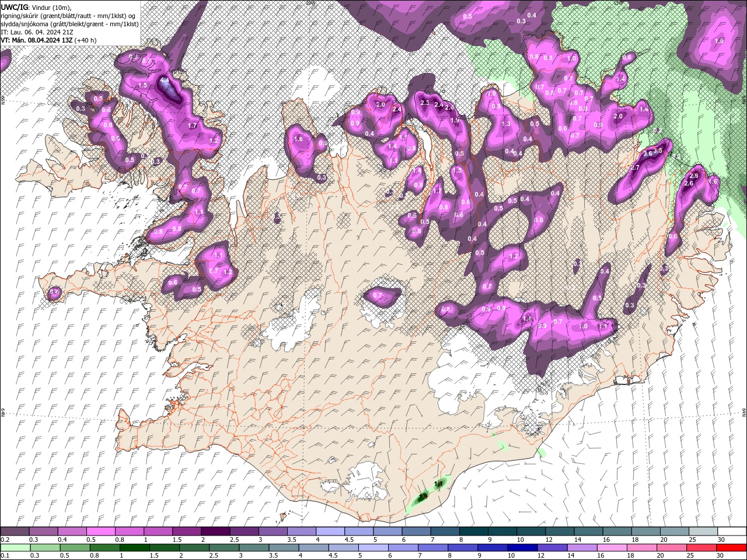747x560 pixels.
Task: Click the 2.3 snowfall value on the north coast
Action: (x=425, y=103)
